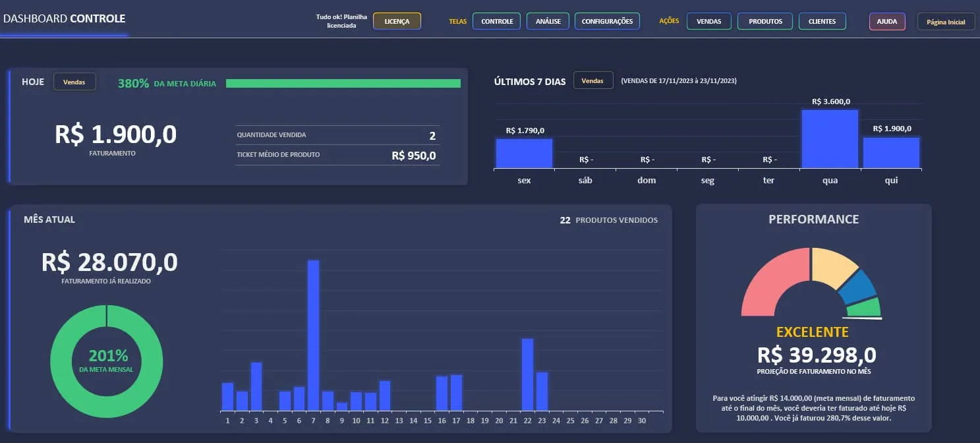This screenshot has height=443, width=980.
Task: Click the DASHBOARD CONTROLE title
Action: click(64, 18)
